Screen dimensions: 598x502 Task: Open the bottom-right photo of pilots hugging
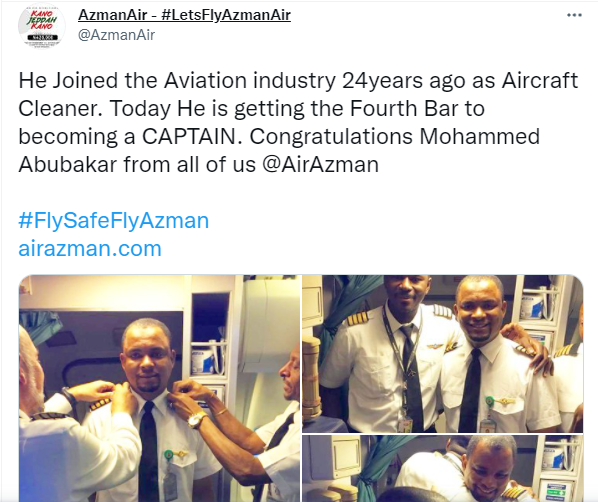(443, 469)
